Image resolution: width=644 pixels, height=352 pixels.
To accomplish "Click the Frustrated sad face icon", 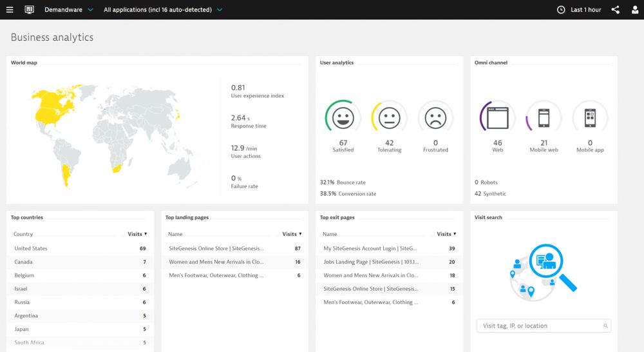I will click(x=435, y=117).
